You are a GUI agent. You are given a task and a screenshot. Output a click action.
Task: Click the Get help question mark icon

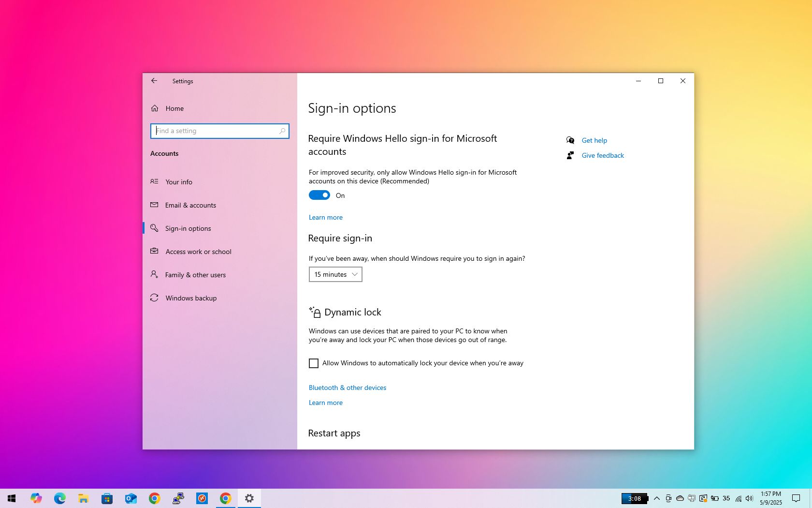[570, 140]
